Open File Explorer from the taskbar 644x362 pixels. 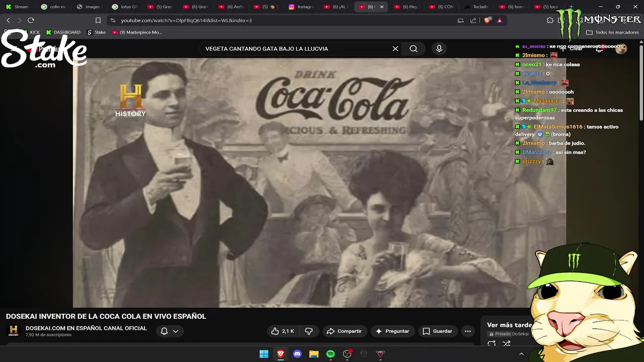click(314, 354)
